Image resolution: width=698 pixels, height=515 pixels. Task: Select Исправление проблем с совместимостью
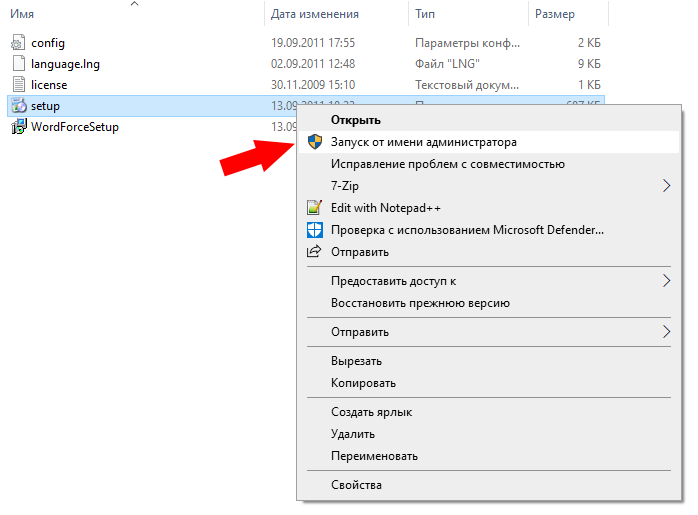(x=448, y=164)
